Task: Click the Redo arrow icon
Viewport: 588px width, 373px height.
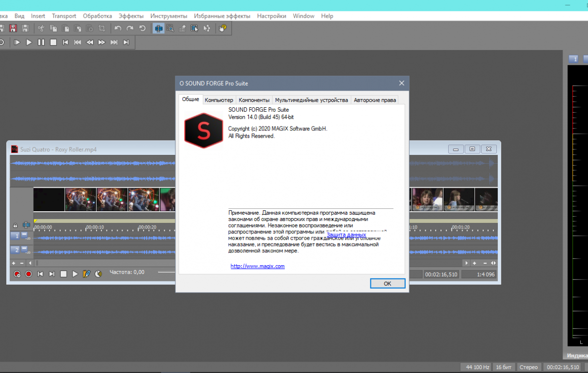Action: pos(130,28)
